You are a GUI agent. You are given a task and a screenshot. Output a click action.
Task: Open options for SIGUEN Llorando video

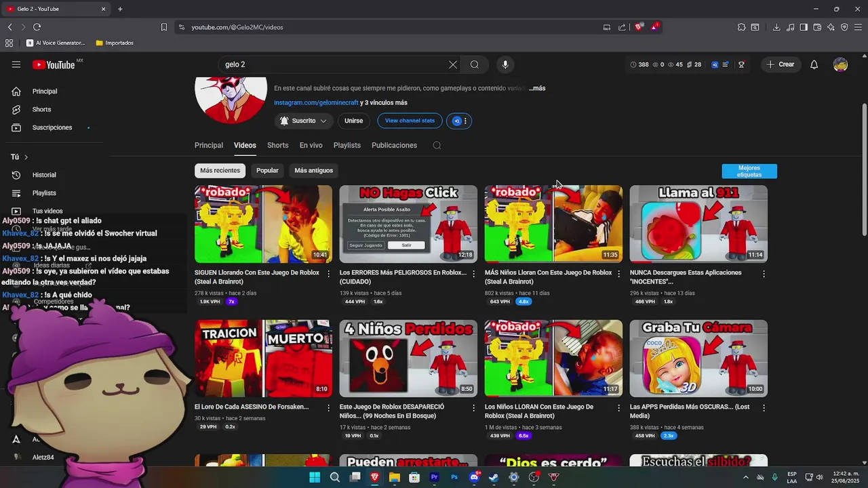(329, 274)
